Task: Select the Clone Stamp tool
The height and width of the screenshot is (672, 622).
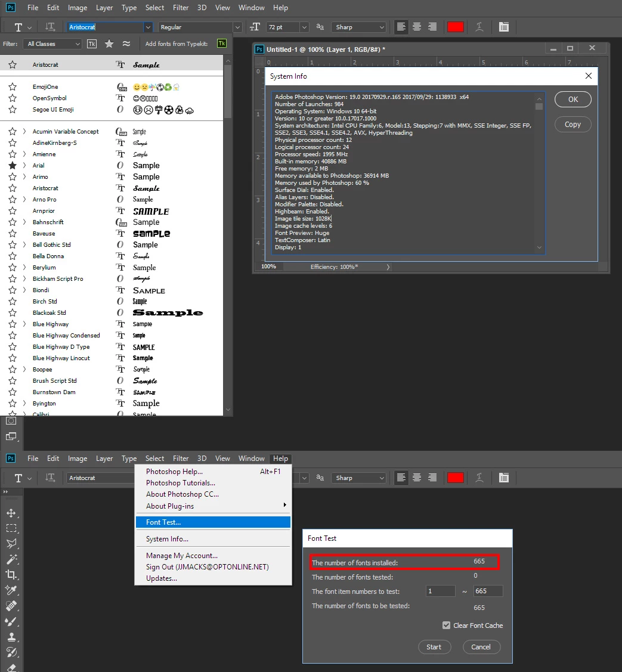Action: pos(11,637)
